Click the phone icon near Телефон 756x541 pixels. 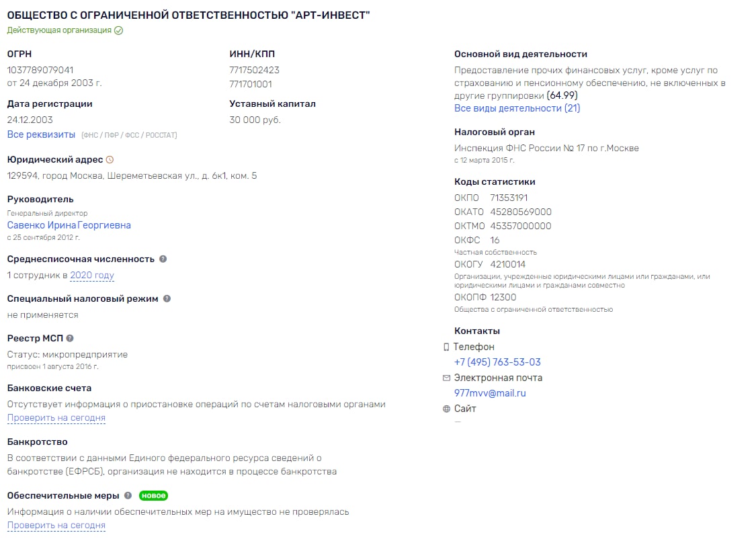coord(446,347)
